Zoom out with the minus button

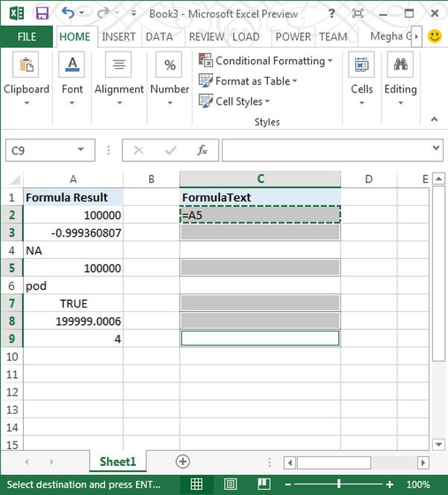[x=288, y=485]
